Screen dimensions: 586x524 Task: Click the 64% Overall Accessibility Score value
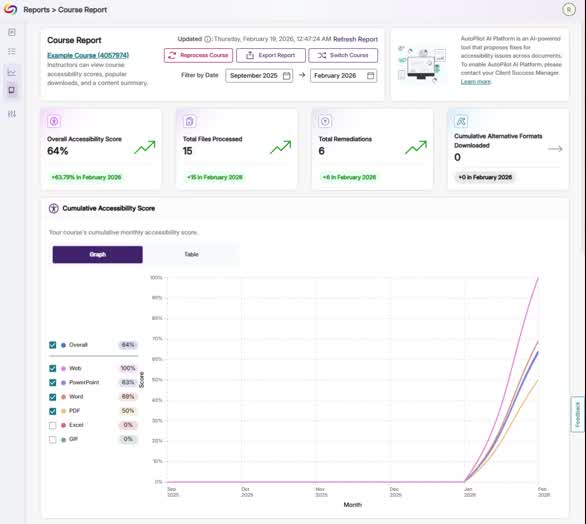58,151
